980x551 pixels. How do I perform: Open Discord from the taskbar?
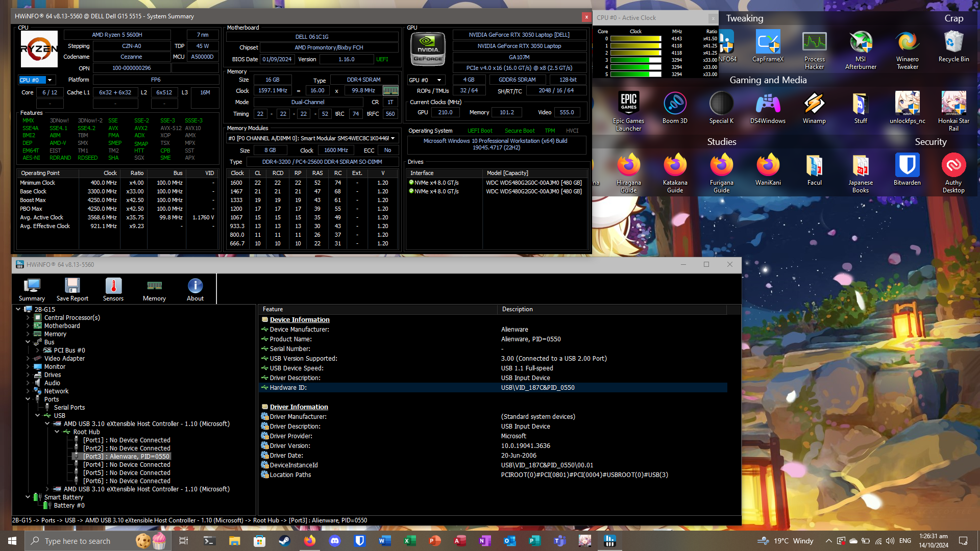coord(335,541)
